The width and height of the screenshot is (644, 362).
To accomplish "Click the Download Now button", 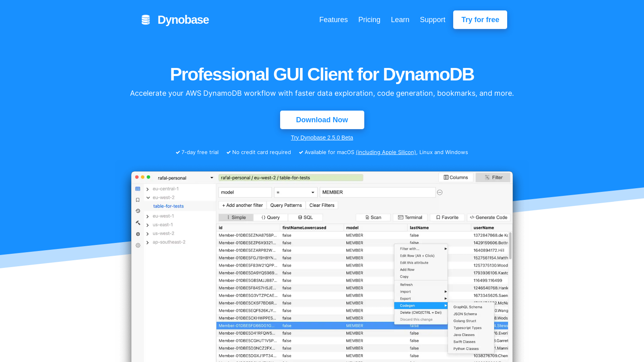I will [x=322, y=119].
